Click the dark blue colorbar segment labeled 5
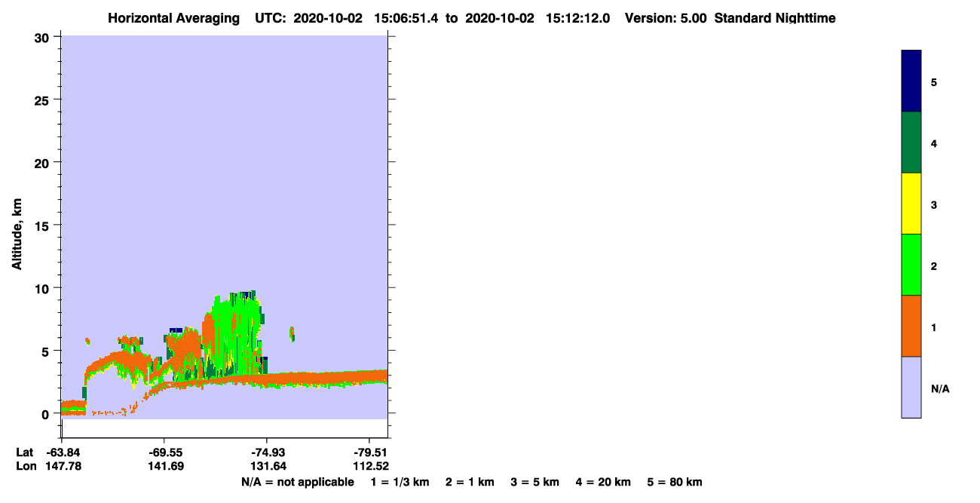Viewport: 980px width, 503px height. point(911,81)
